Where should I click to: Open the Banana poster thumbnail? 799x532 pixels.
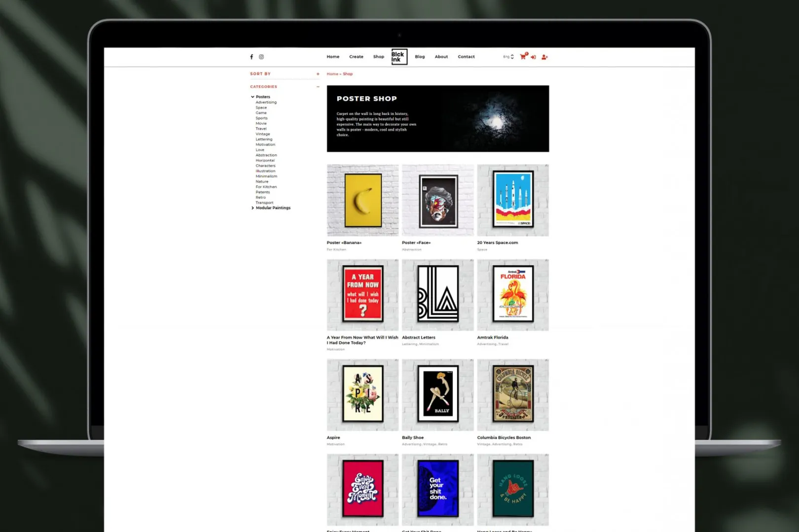363,200
